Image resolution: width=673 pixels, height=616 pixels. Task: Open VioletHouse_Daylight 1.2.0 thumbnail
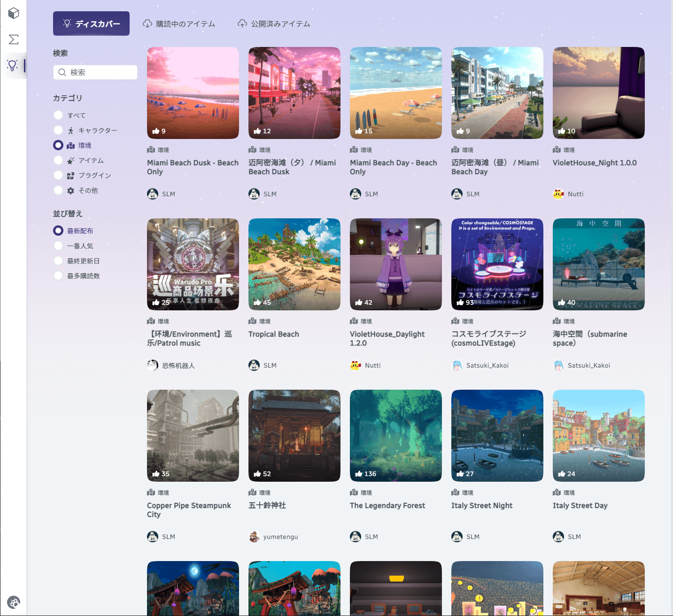coord(396,264)
